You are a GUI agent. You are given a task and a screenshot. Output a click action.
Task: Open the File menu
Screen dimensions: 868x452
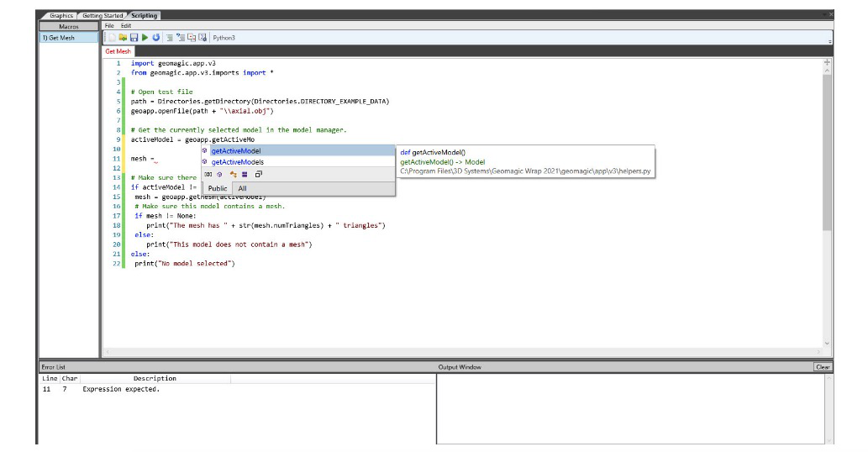[109, 25]
